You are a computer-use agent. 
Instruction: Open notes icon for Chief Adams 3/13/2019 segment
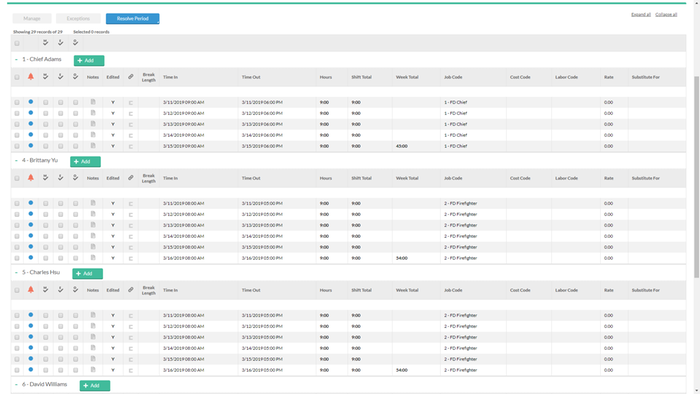pos(93,124)
